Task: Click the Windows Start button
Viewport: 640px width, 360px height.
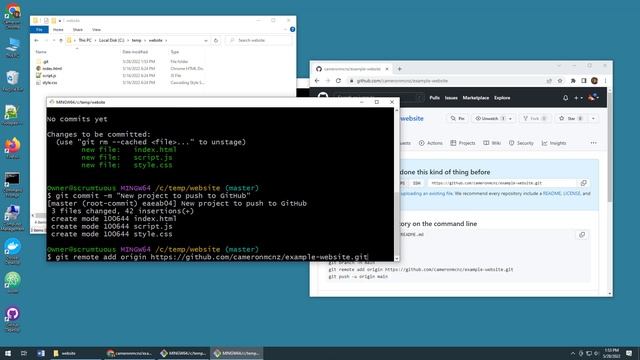Action: [x=8, y=353]
